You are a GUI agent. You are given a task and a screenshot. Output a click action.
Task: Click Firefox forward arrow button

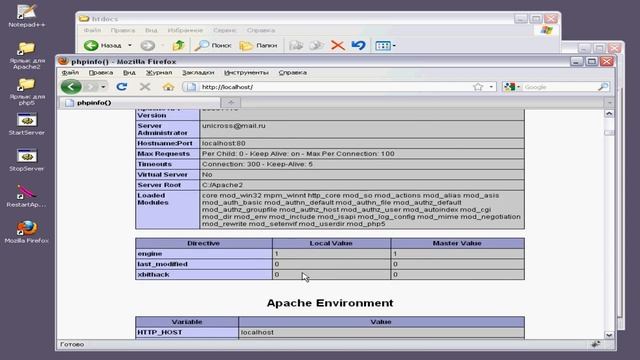(x=91, y=87)
